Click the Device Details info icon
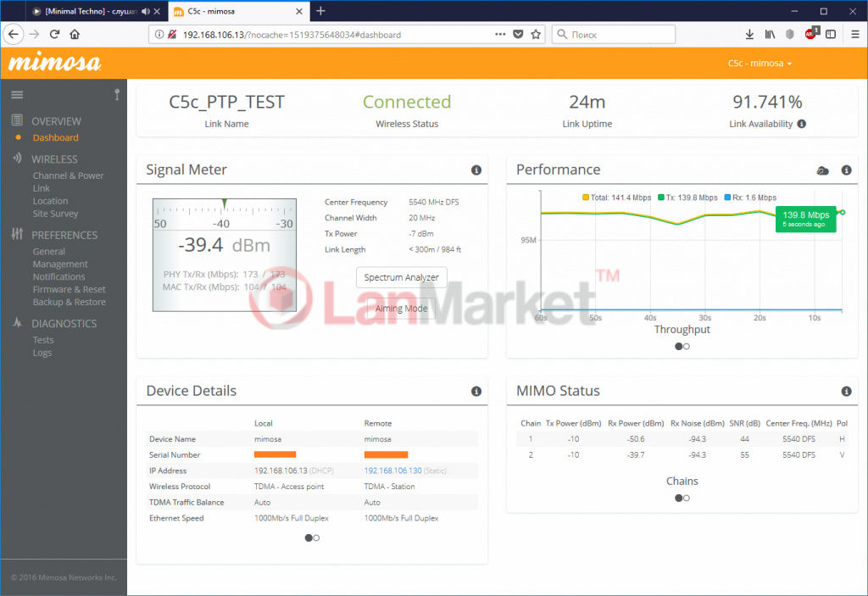The width and height of the screenshot is (868, 596). point(476,392)
